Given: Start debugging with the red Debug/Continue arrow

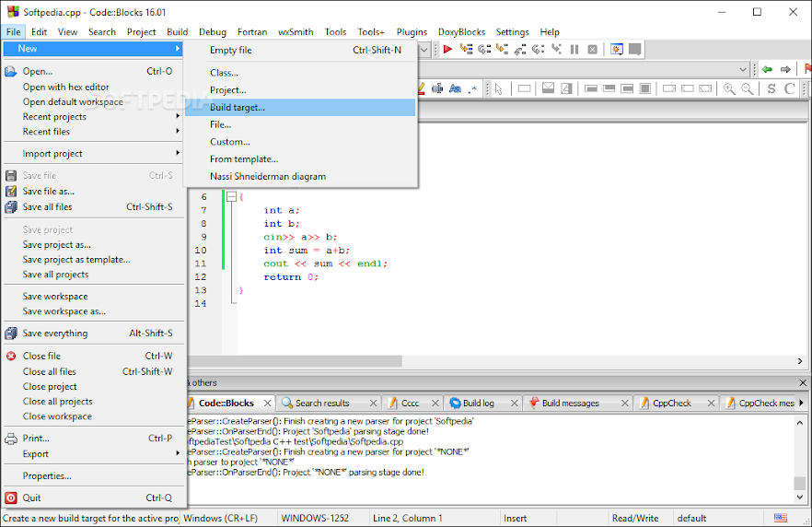Looking at the screenshot, I should coord(447,50).
